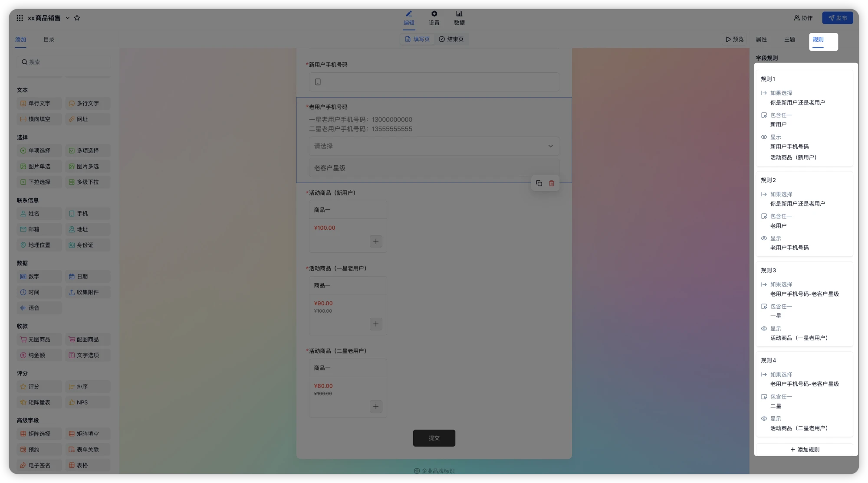Add a 语音 field

click(x=39, y=308)
